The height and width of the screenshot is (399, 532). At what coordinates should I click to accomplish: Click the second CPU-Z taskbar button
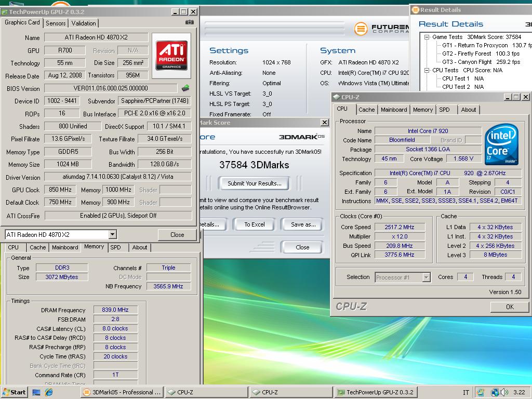pyautogui.click(x=291, y=392)
